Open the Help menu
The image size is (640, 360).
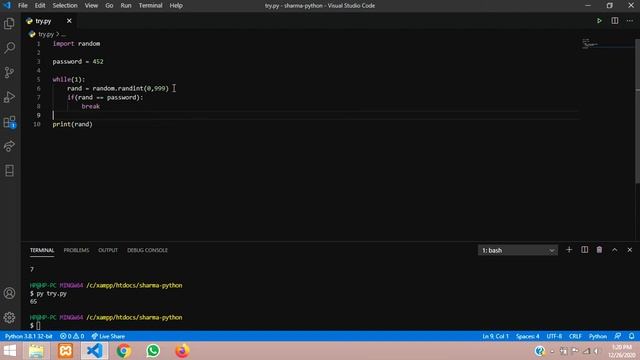176,5
